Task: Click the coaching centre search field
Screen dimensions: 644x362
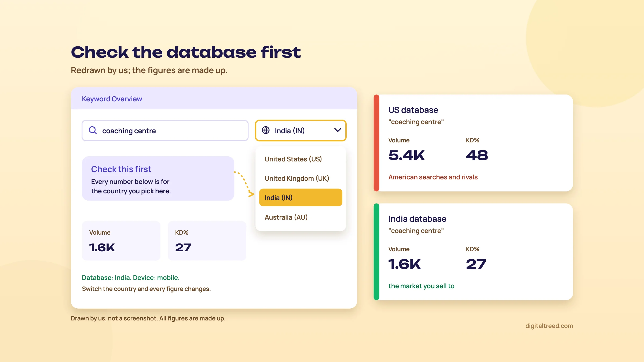Action: point(165,131)
